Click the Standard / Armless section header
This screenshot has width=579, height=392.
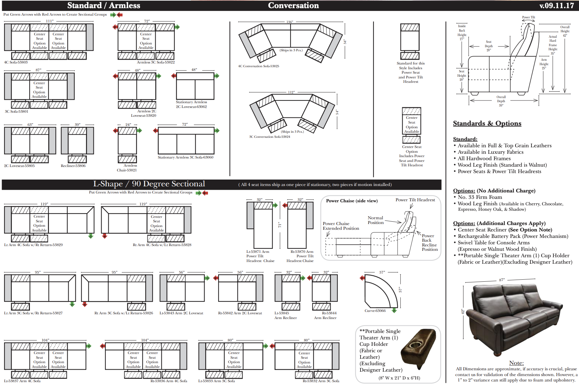[x=104, y=5]
